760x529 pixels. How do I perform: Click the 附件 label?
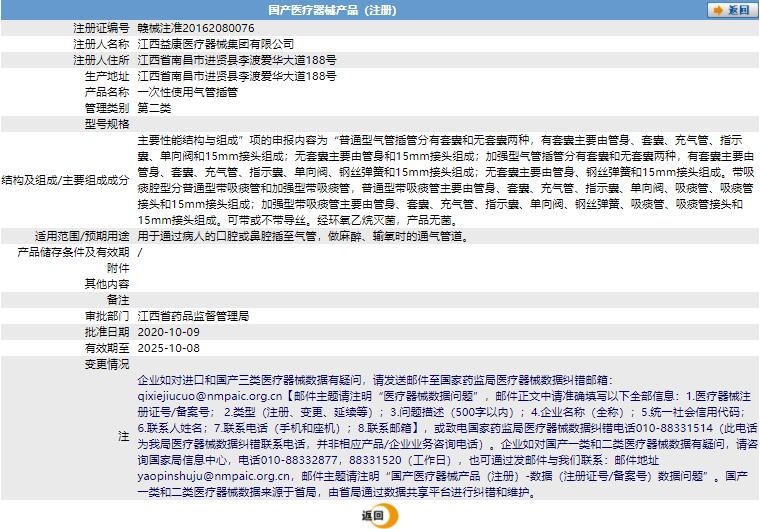(118, 268)
